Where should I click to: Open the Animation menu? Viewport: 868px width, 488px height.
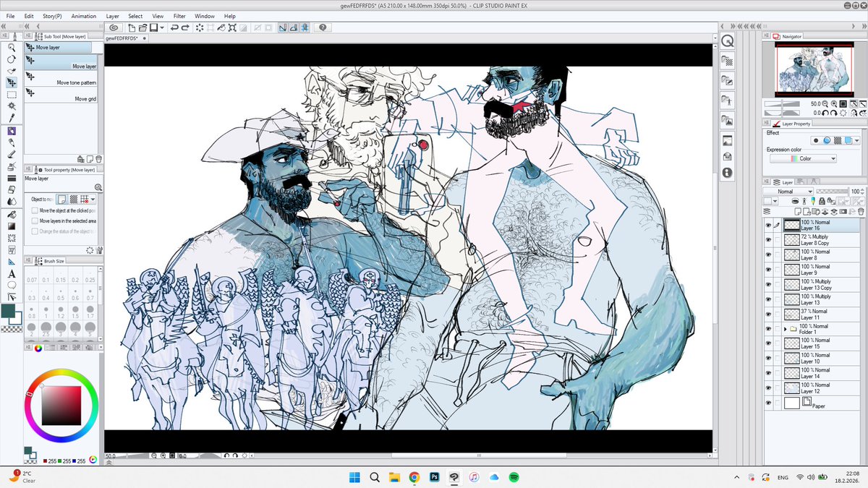pyautogui.click(x=84, y=16)
